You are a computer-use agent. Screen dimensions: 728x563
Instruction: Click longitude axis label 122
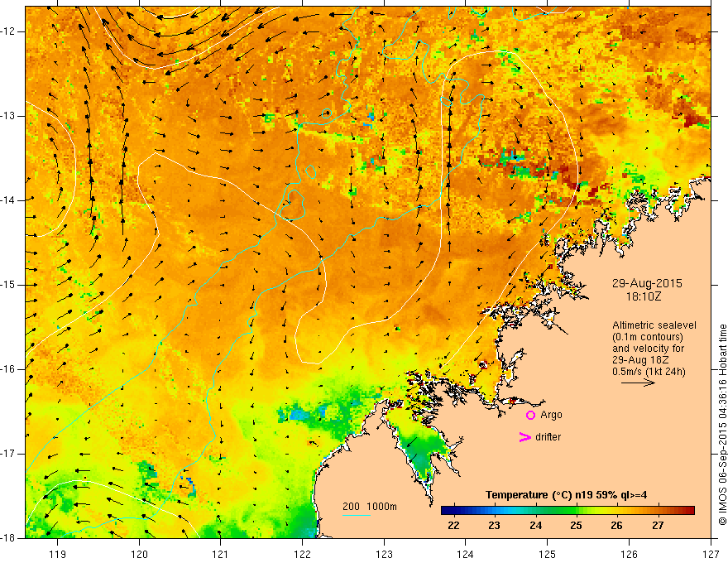pos(302,554)
